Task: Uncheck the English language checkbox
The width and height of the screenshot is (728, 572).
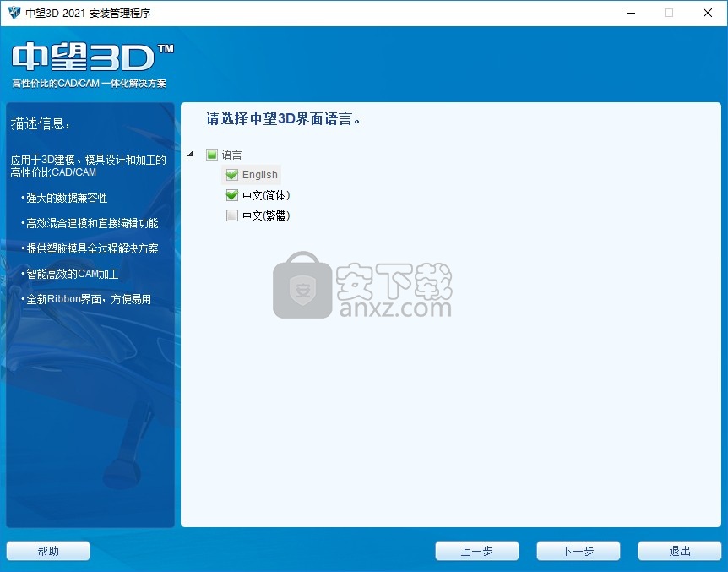Action: point(231,175)
